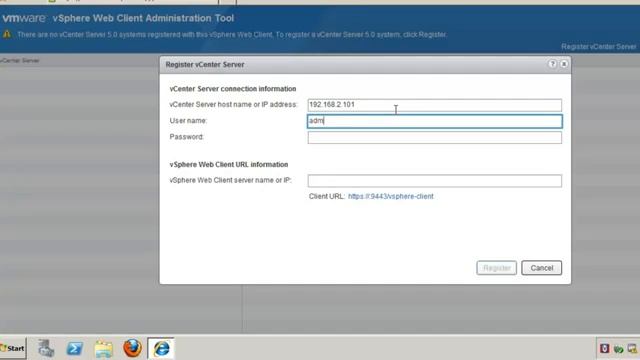Click the vCenter Server column header
640x360 pixels.
(x=20, y=60)
